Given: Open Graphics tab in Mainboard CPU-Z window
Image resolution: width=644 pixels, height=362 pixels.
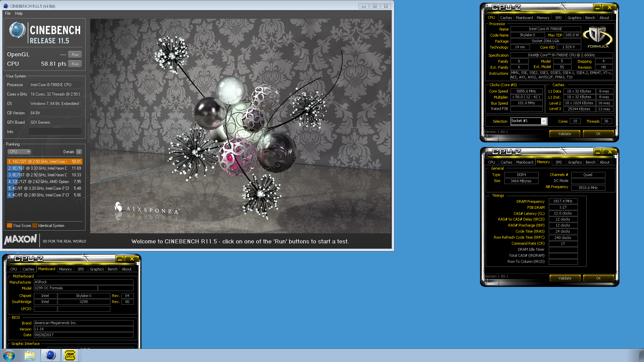Looking at the screenshot, I should [x=97, y=269].
